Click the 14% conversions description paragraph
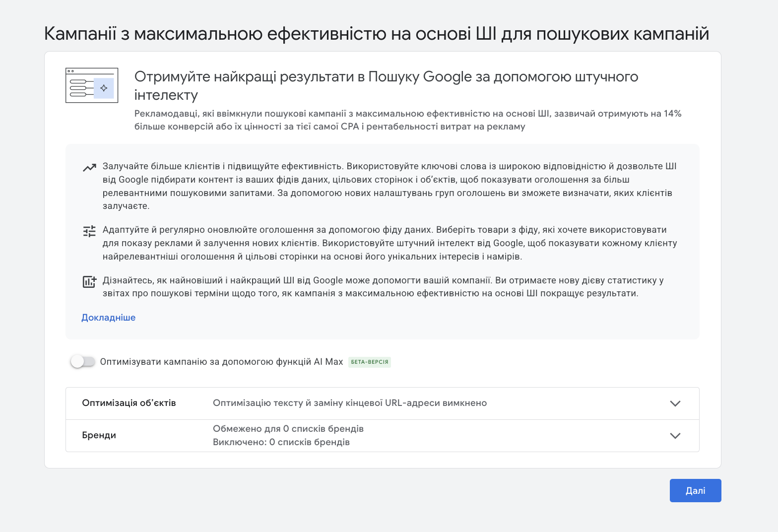 point(407,120)
